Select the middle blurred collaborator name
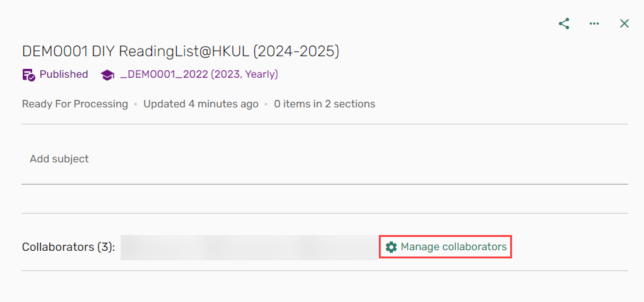The image size is (644, 302). [249, 247]
